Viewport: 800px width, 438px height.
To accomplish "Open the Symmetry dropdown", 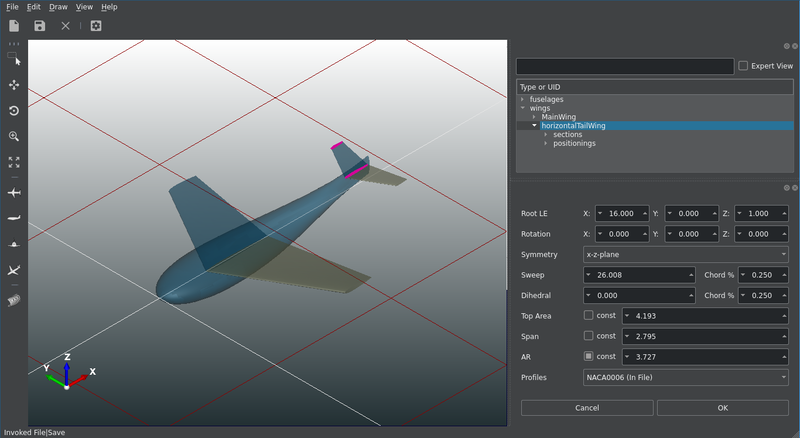I will 686,254.
